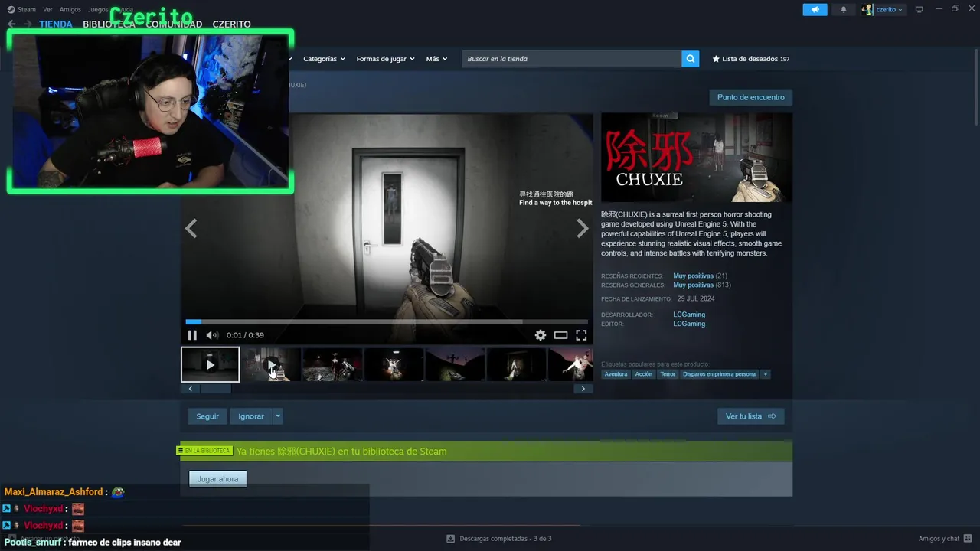Screen dimensions: 980x551
Task: Select the first trailer thumbnail
Action: pos(210,364)
